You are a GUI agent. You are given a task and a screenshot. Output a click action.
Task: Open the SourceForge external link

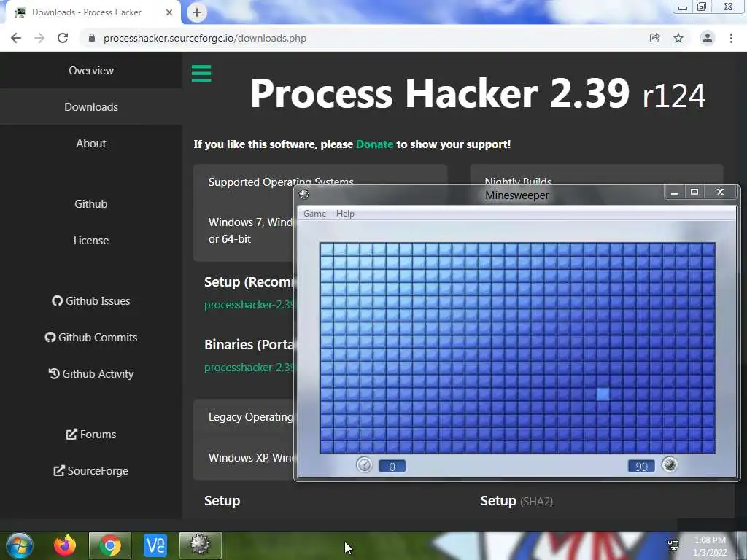91,471
